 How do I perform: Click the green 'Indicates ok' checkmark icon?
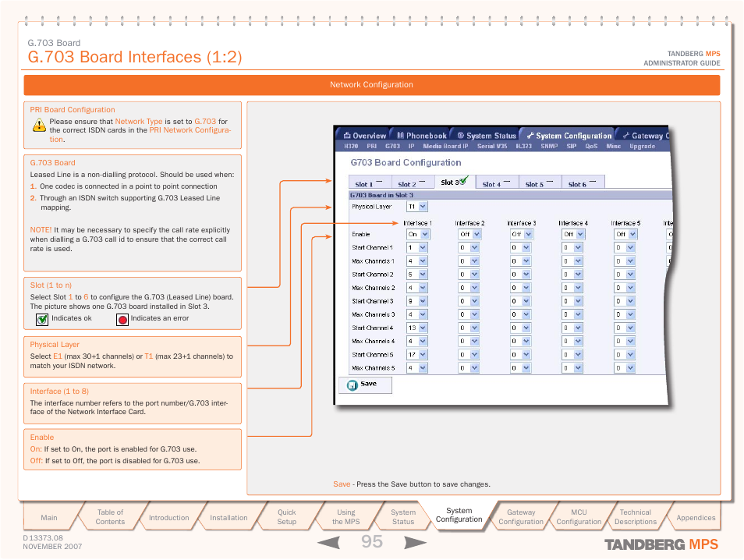click(42, 320)
